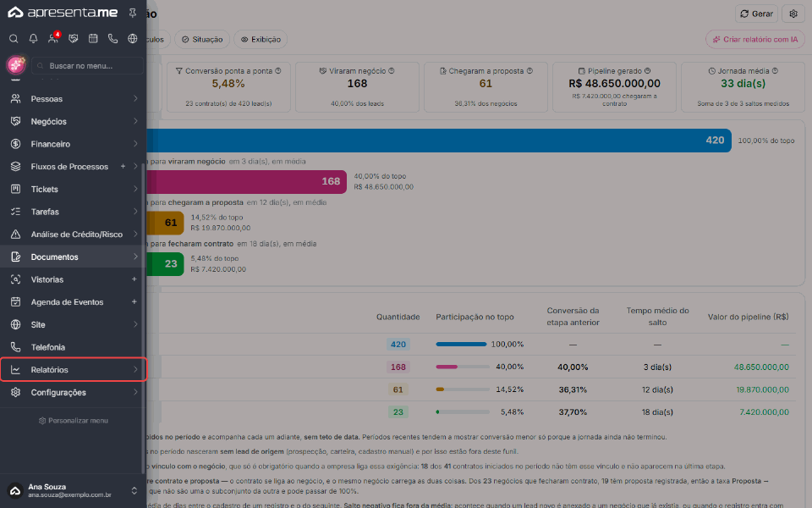
Task: Launch the pink sparkle AI assistant button
Action: tap(16, 65)
